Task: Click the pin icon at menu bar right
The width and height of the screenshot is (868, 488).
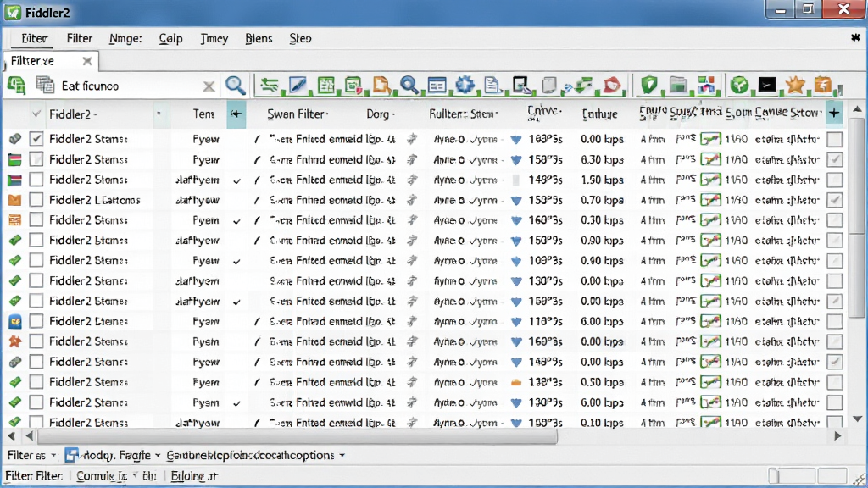Action: (x=855, y=37)
